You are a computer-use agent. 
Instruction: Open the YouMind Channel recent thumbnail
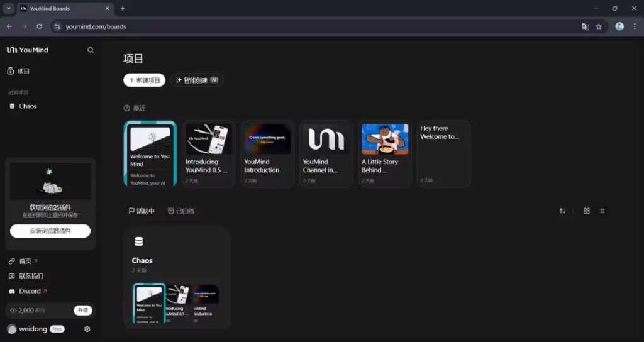pos(326,153)
